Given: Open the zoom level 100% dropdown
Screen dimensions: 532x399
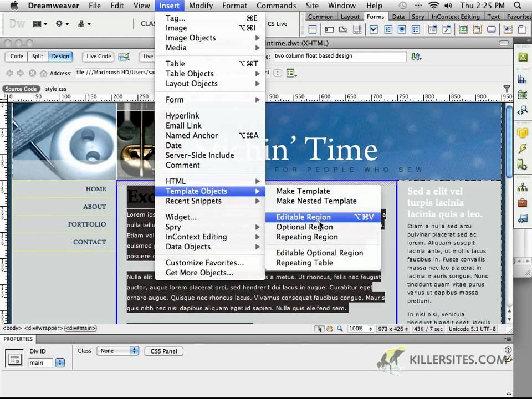Looking at the screenshot, I should (360, 329).
